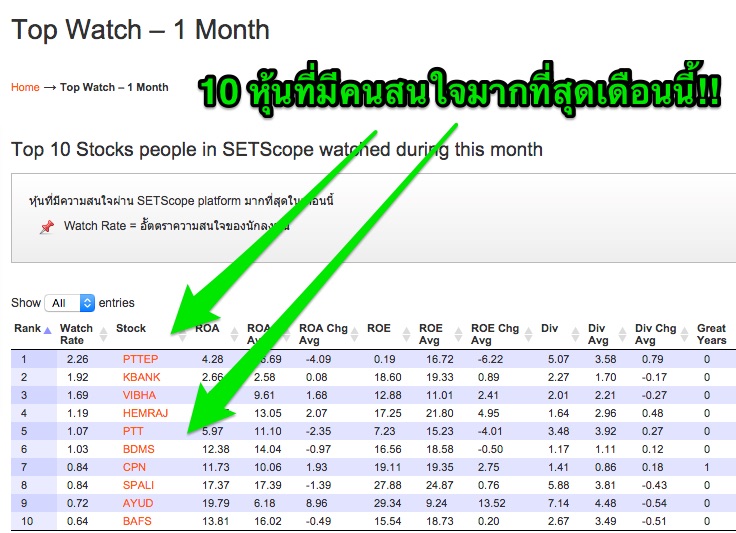Select Div Chg Avg -0.27 in VIBHA row
The image size is (736, 533).
coord(654,395)
